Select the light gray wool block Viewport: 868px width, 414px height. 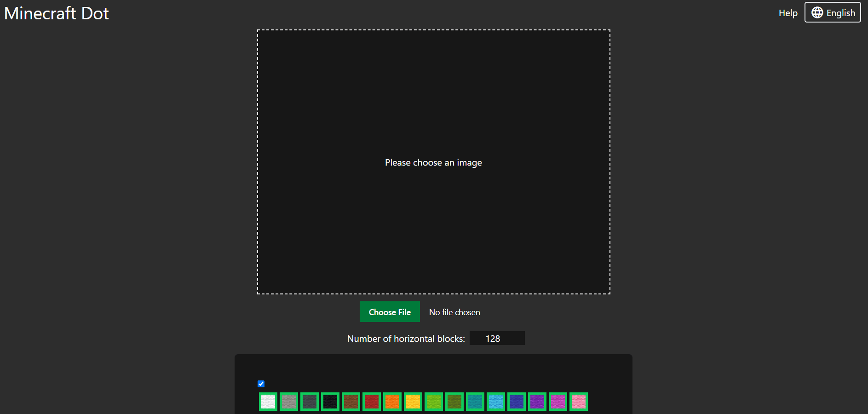(289, 402)
